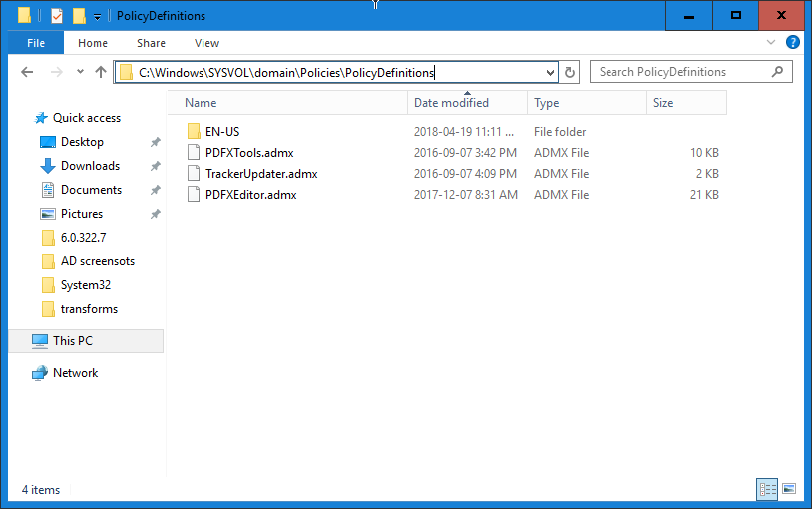
Task: Open the address bar history dropdown
Action: pyautogui.click(x=550, y=73)
